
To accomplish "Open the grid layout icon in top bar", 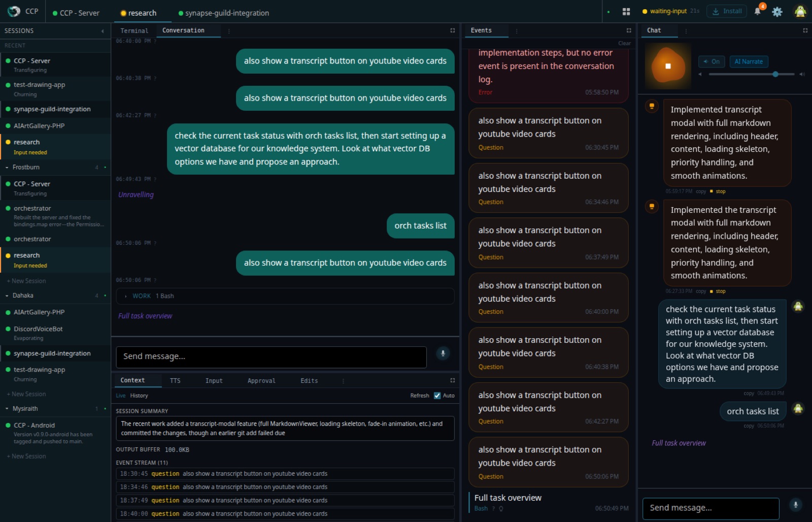I will (626, 11).
